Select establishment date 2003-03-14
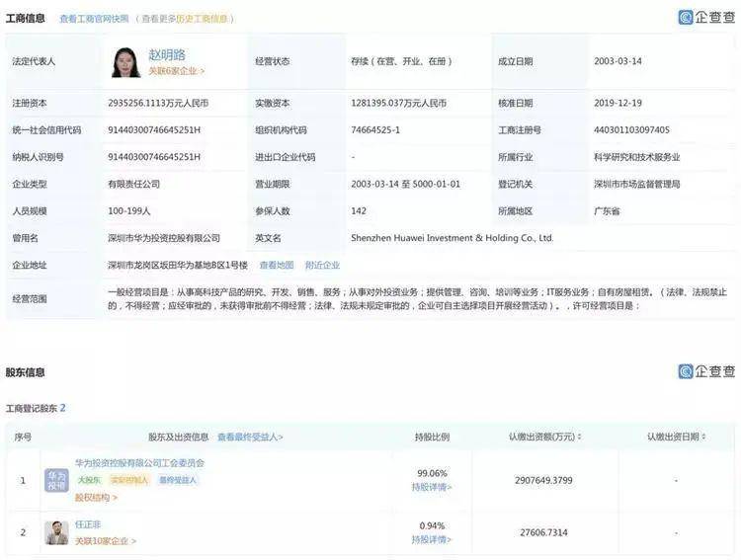 pyautogui.click(x=617, y=61)
